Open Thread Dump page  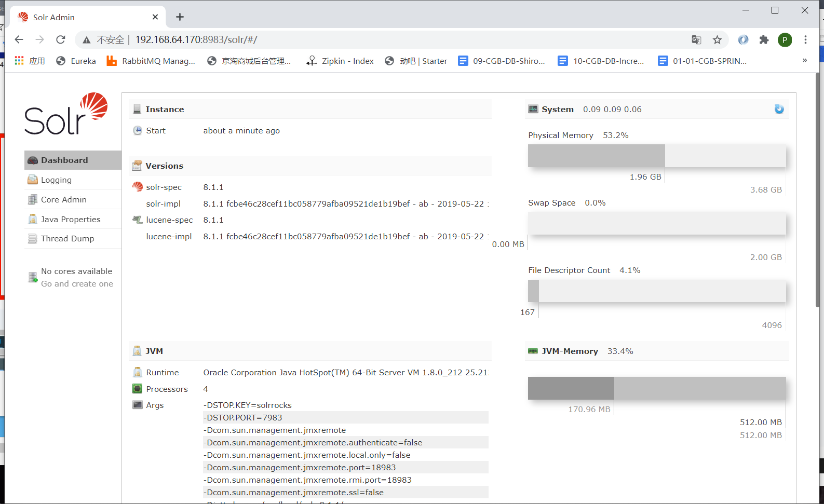click(x=73, y=238)
